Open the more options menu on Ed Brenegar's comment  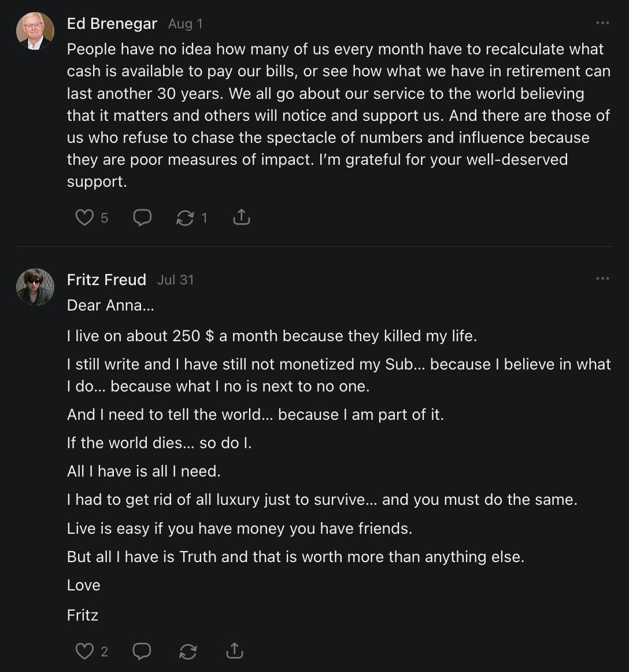(602, 23)
